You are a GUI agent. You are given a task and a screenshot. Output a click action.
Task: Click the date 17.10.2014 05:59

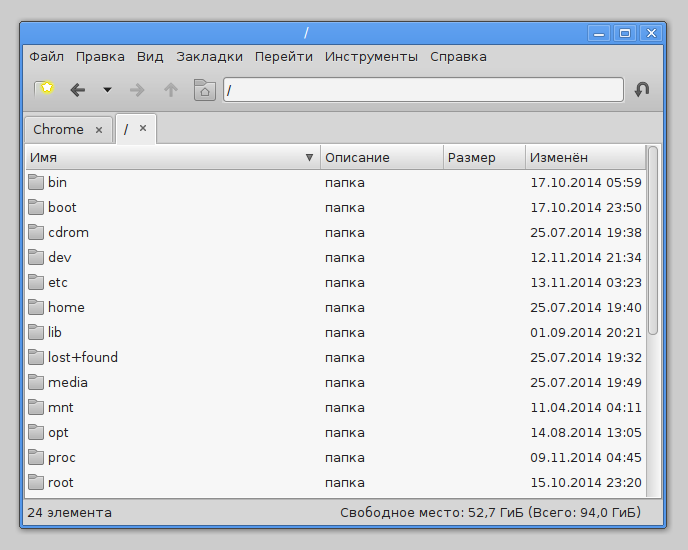click(x=586, y=182)
